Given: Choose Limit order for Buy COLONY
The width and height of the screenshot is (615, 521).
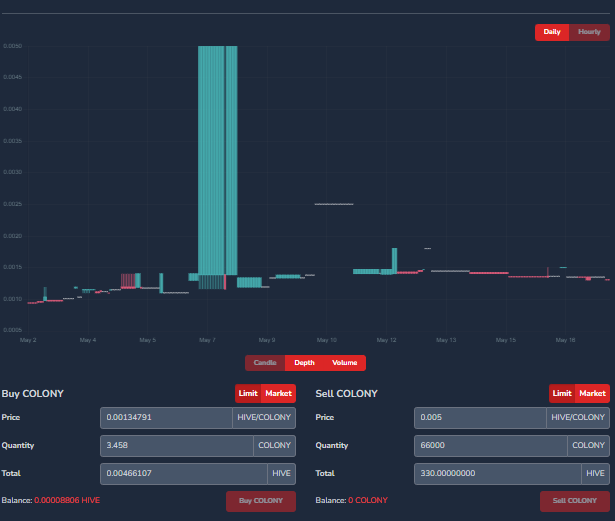Looking at the screenshot, I should [x=248, y=393].
